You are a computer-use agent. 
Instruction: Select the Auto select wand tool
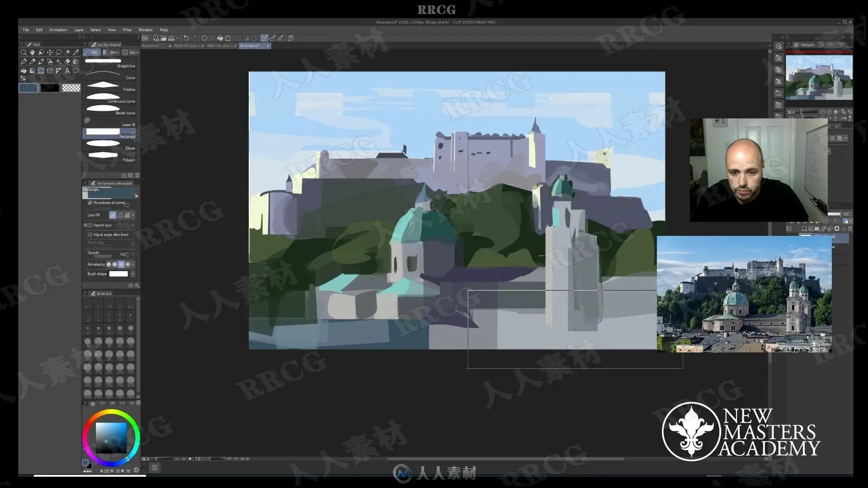[x=67, y=52]
